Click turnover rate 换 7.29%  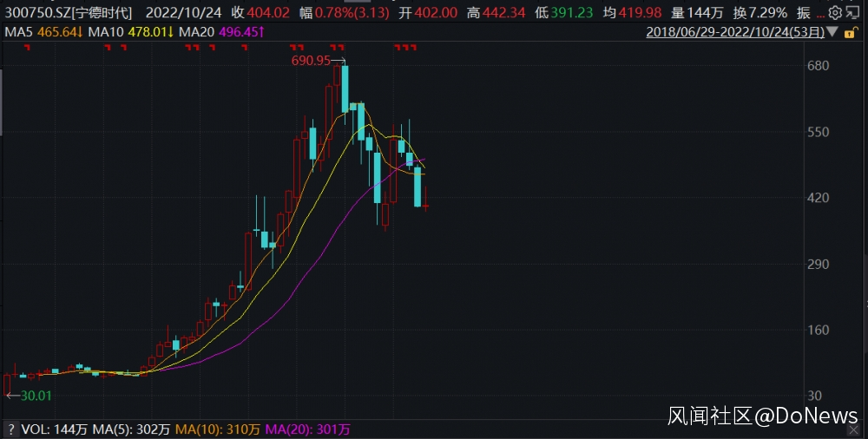tap(760, 13)
